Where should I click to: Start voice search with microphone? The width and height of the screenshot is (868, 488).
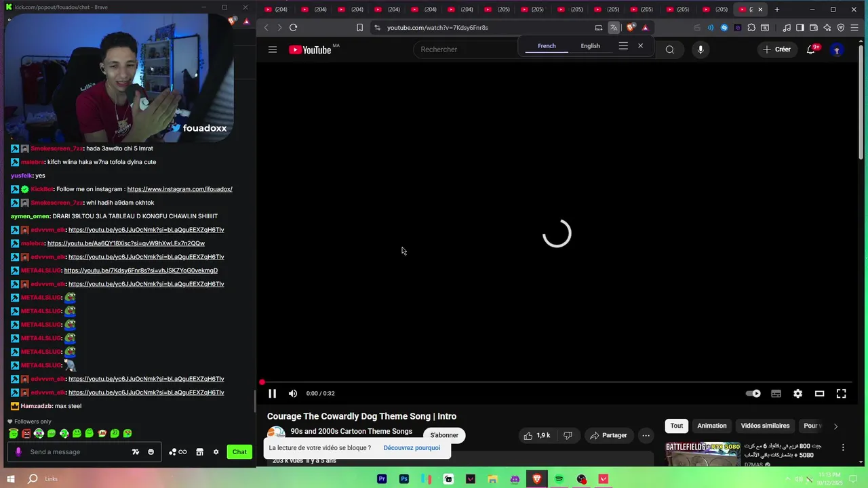coord(701,49)
